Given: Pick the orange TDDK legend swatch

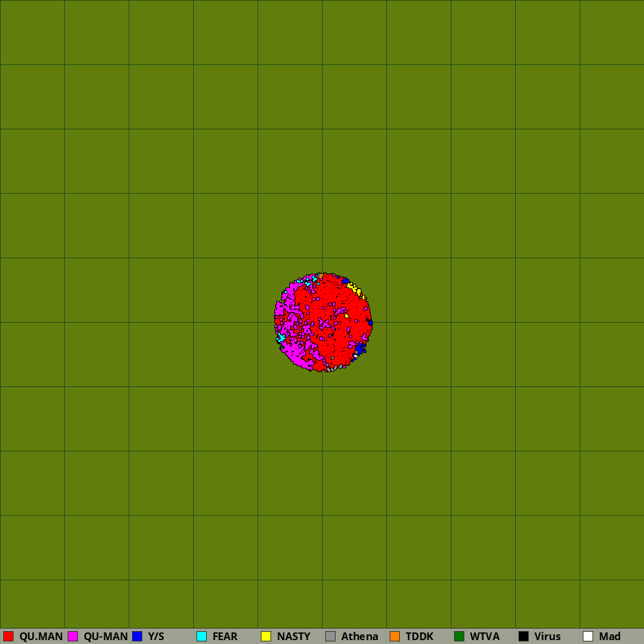Looking at the screenshot, I should [x=395, y=636].
